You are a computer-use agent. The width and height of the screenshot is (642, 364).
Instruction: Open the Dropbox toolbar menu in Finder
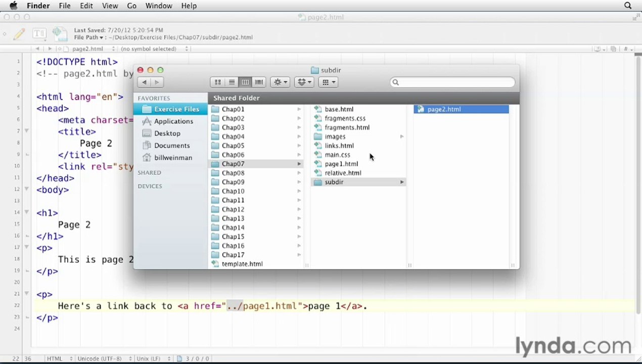click(x=304, y=82)
